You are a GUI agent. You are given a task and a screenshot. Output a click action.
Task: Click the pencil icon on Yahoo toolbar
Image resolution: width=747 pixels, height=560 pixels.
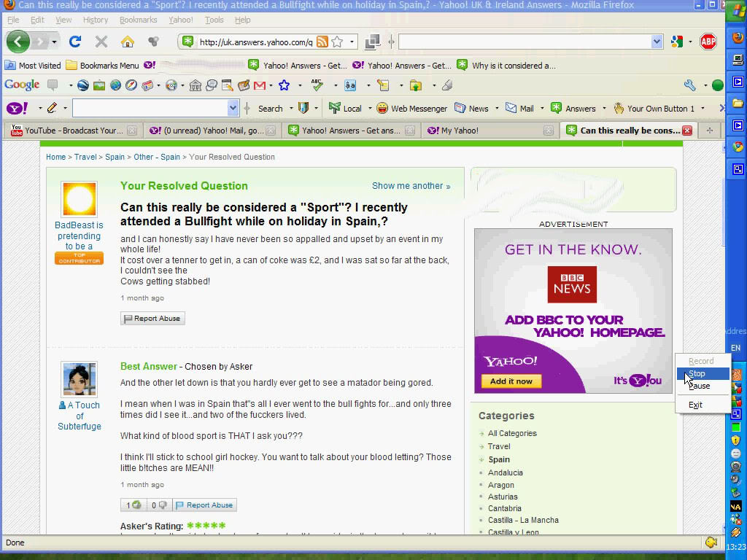pyautogui.click(x=52, y=109)
